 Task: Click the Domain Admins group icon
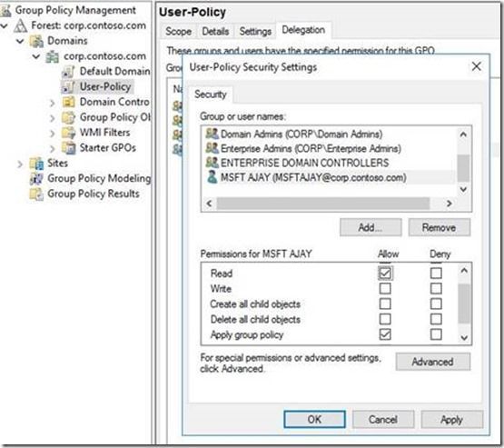[x=212, y=134]
